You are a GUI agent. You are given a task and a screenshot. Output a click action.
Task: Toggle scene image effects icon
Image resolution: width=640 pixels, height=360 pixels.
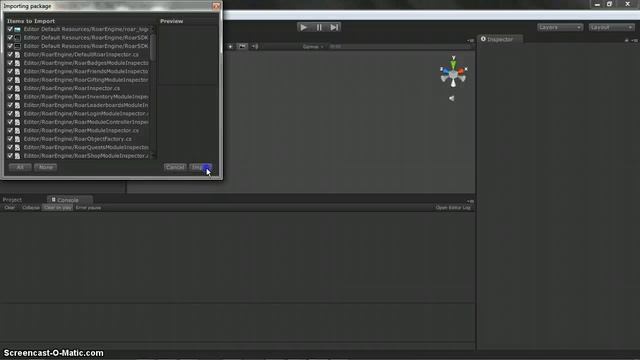click(242, 47)
